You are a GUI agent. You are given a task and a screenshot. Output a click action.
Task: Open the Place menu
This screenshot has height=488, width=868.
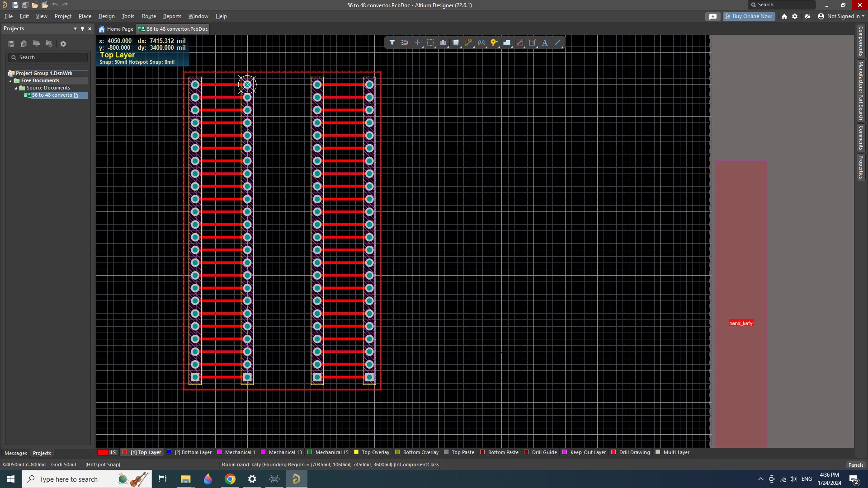click(85, 16)
